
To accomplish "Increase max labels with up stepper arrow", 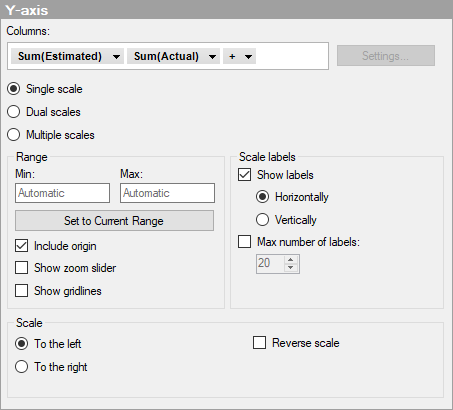I will tap(291, 260).
